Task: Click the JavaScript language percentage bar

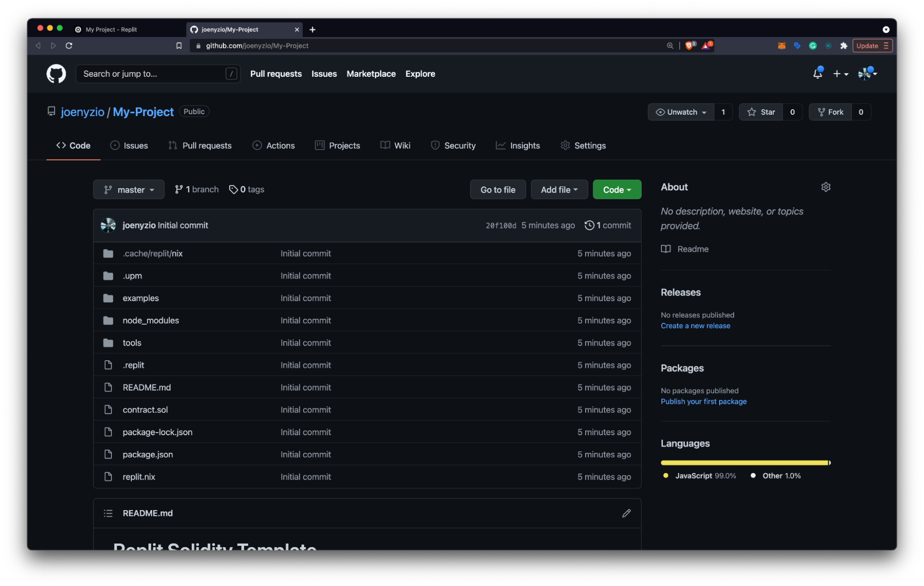Action: (741, 463)
